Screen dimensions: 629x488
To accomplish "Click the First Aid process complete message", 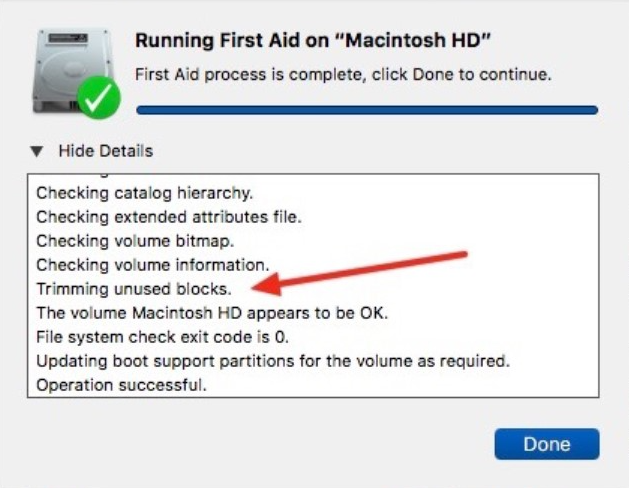I will tap(343, 75).
